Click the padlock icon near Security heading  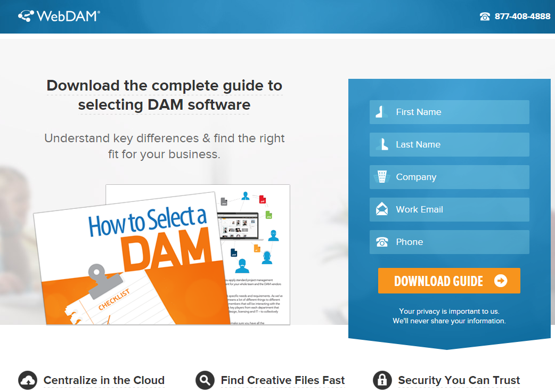click(x=382, y=380)
